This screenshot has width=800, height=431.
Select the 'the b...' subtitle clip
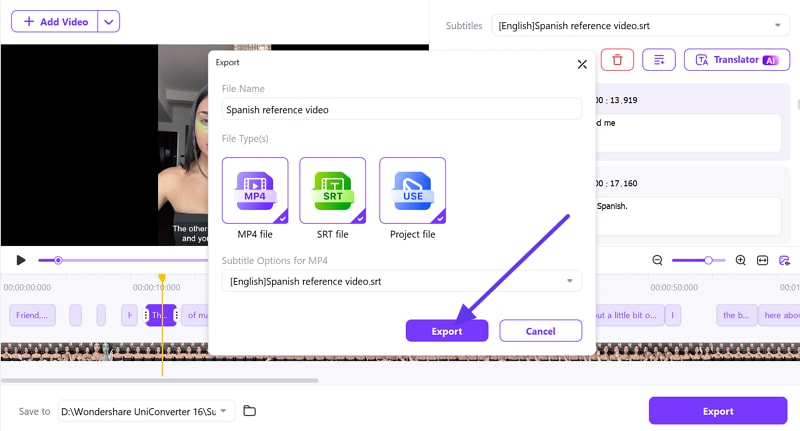point(736,315)
